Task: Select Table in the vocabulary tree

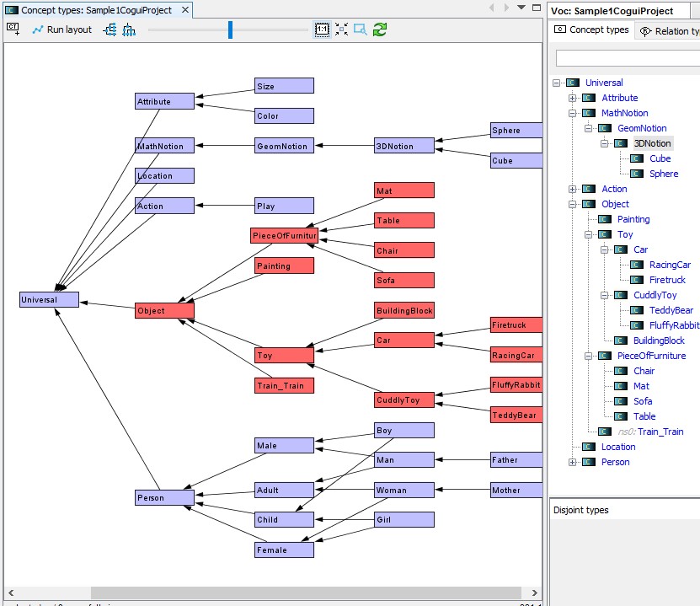Action: (x=644, y=416)
